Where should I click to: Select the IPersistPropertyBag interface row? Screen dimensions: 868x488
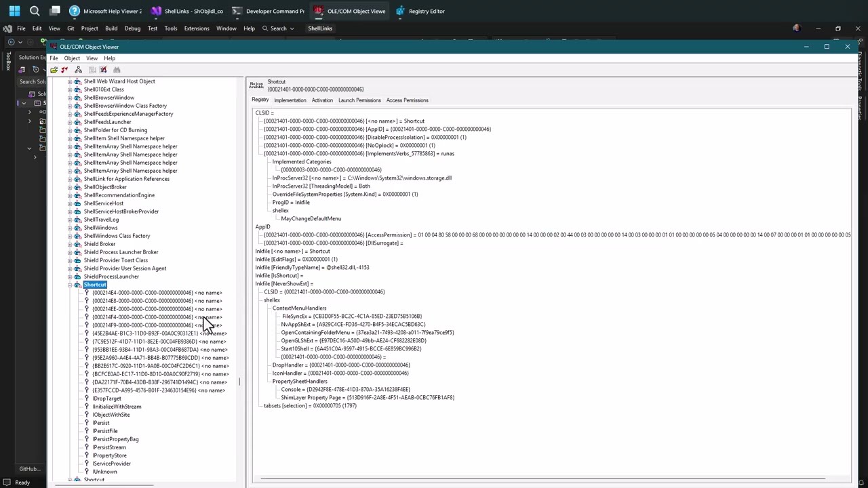pyautogui.click(x=115, y=439)
